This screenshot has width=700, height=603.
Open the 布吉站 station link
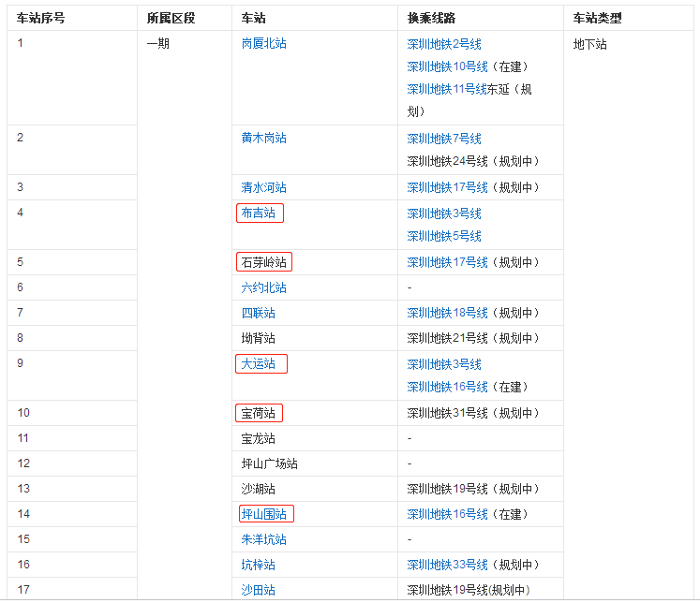258,213
